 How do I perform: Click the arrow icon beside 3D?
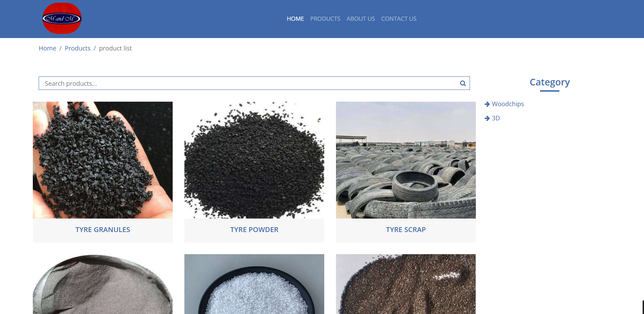tap(487, 118)
